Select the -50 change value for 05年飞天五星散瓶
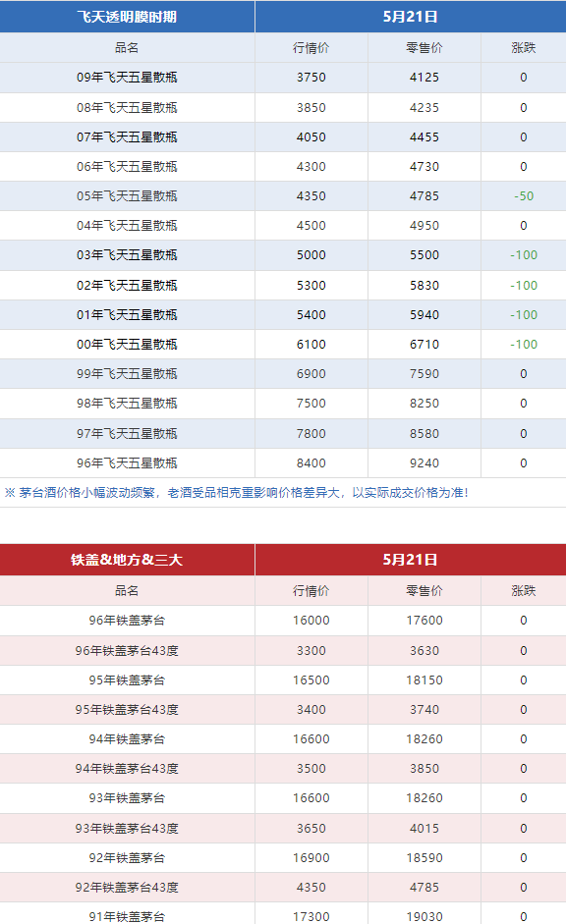 pos(524,195)
